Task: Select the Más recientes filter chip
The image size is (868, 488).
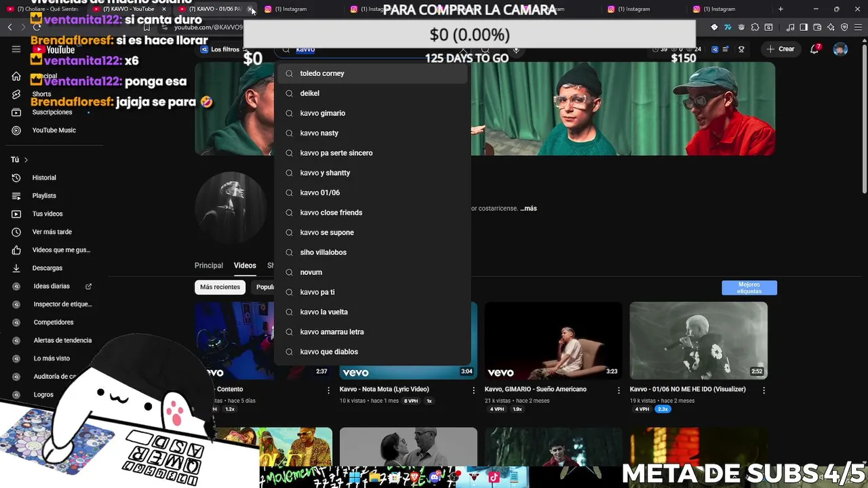Action: pyautogui.click(x=220, y=287)
